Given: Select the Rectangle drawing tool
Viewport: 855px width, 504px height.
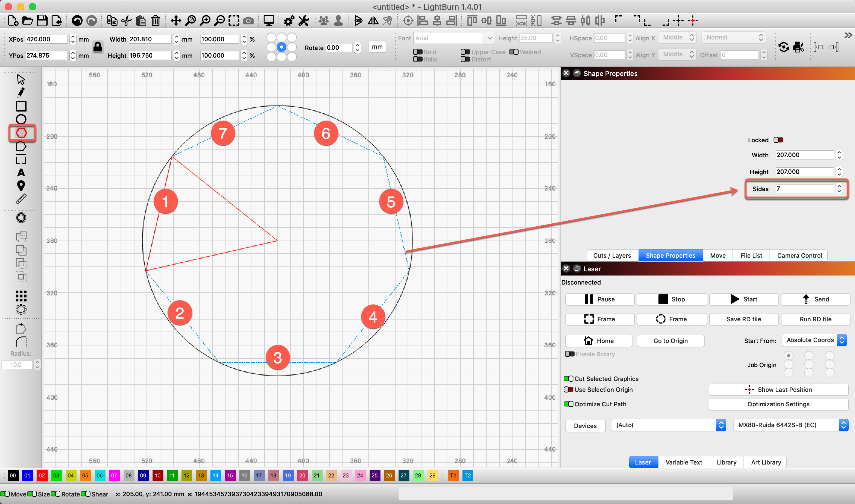Looking at the screenshot, I should point(21,106).
